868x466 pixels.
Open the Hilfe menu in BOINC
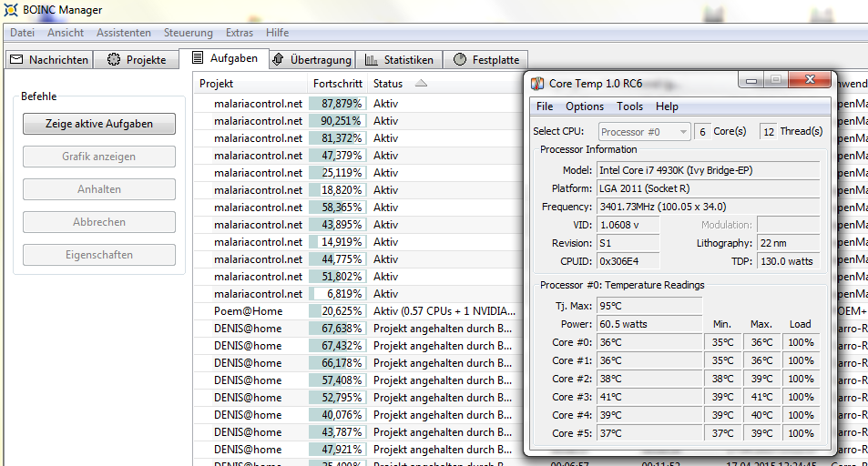(x=277, y=33)
